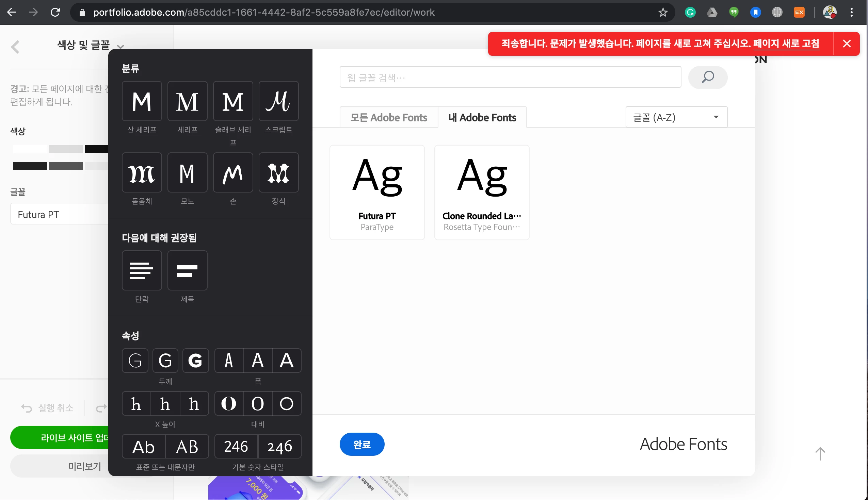Select the Sans Serif classification filter
This screenshot has width=868, height=500.
point(142,101)
